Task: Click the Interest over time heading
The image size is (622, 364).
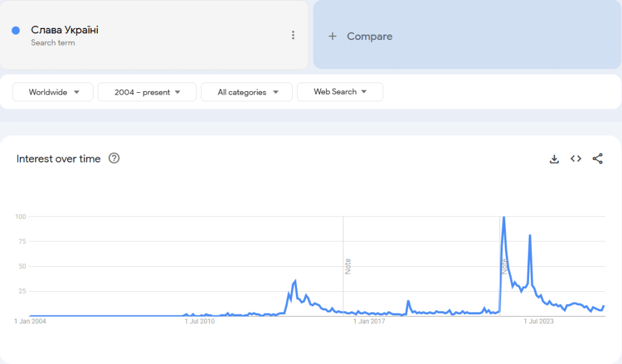Action: [x=58, y=159]
